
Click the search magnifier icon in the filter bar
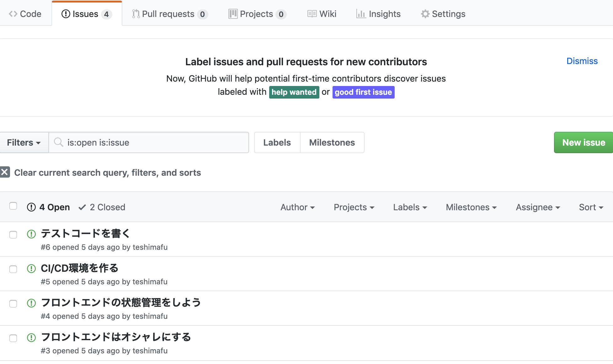[x=58, y=142]
